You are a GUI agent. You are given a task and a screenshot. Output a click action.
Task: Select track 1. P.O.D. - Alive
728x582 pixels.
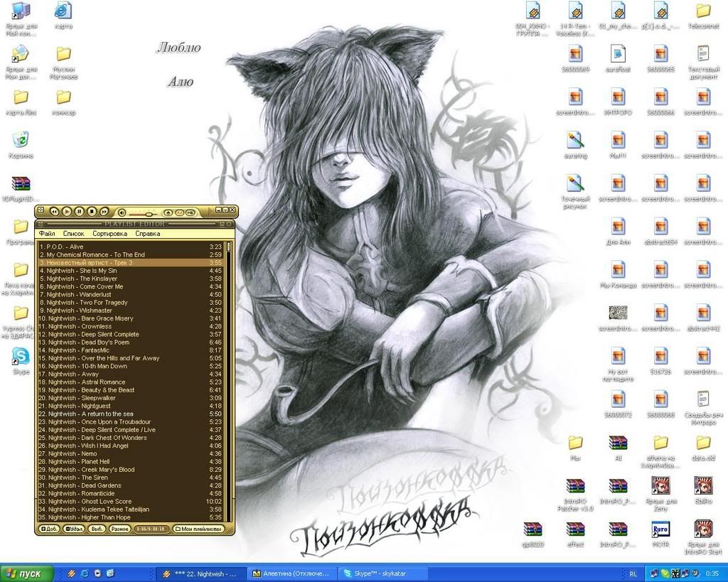coord(131,247)
